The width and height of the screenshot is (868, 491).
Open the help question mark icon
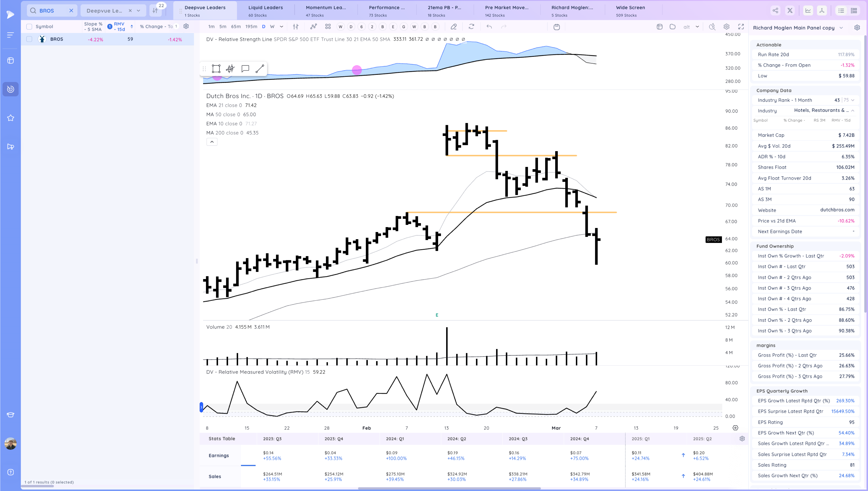[10, 472]
